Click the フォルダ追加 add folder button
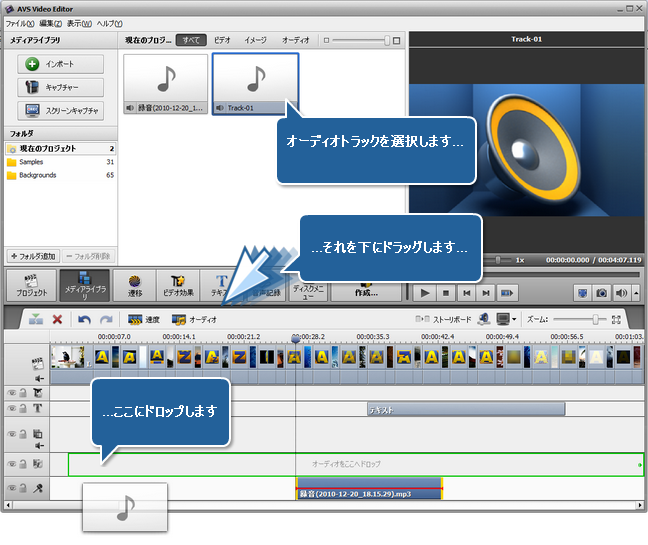The width and height of the screenshot is (648, 545). [x=34, y=256]
